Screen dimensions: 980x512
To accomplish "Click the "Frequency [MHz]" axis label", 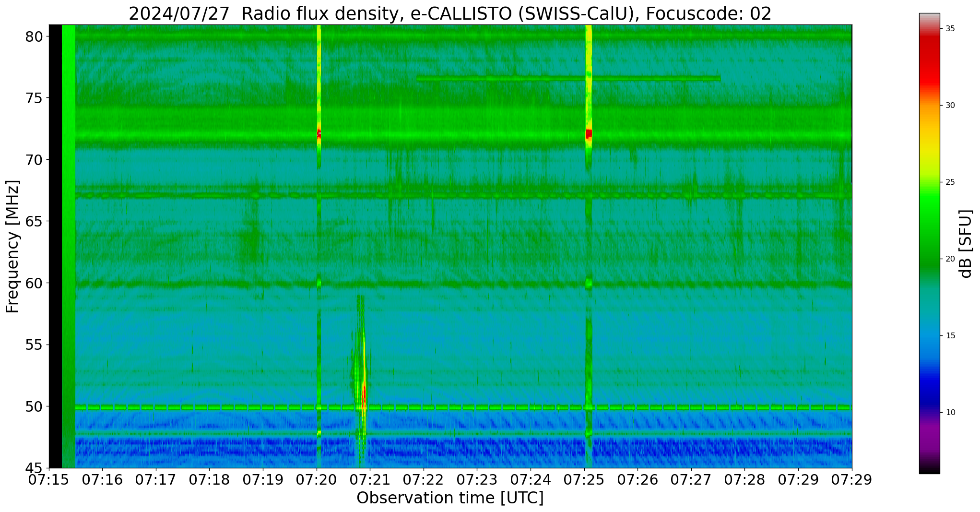I will pyautogui.click(x=12, y=247).
